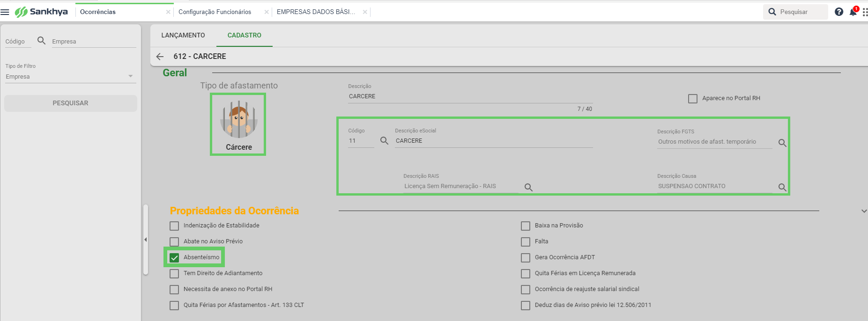Click the vertical scrollbar beside the left panel

tap(146, 240)
